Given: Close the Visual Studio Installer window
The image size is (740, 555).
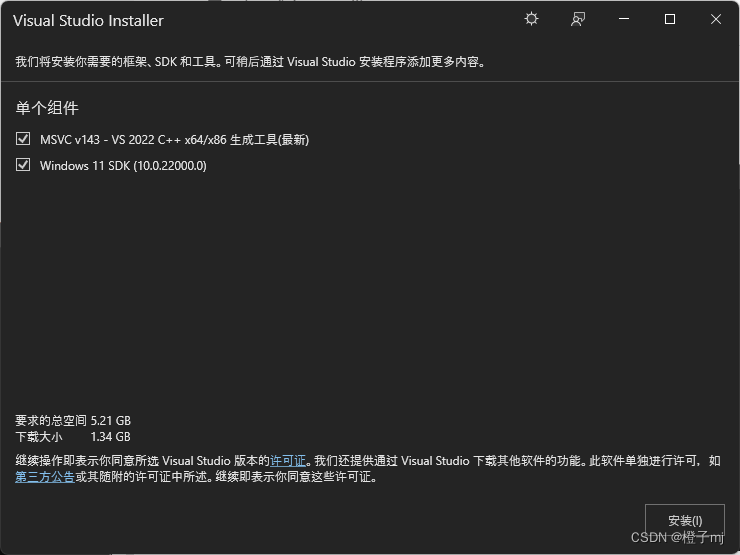Looking at the screenshot, I should click(716, 19).
